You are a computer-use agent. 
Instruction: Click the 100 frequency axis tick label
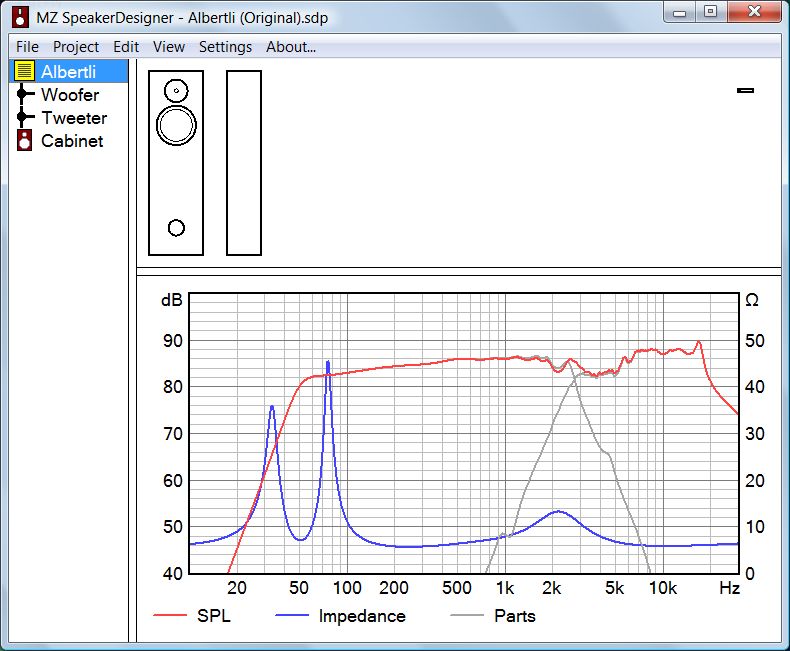coord(347,588)
